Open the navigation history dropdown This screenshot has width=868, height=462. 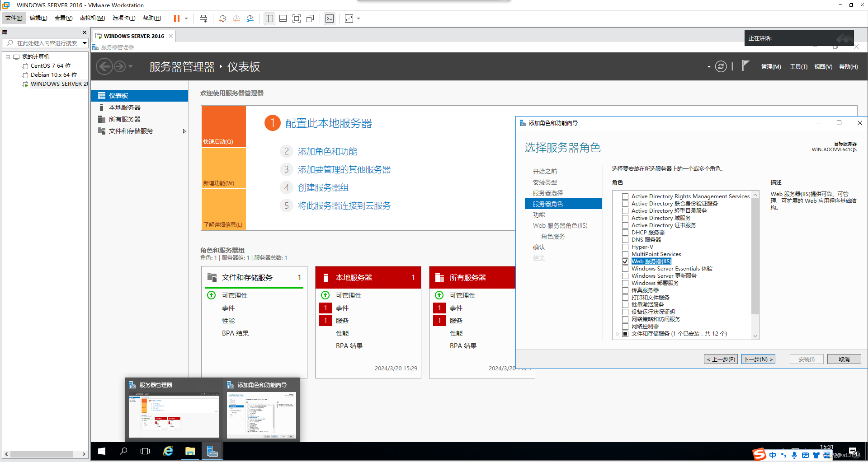click(131, 66)
